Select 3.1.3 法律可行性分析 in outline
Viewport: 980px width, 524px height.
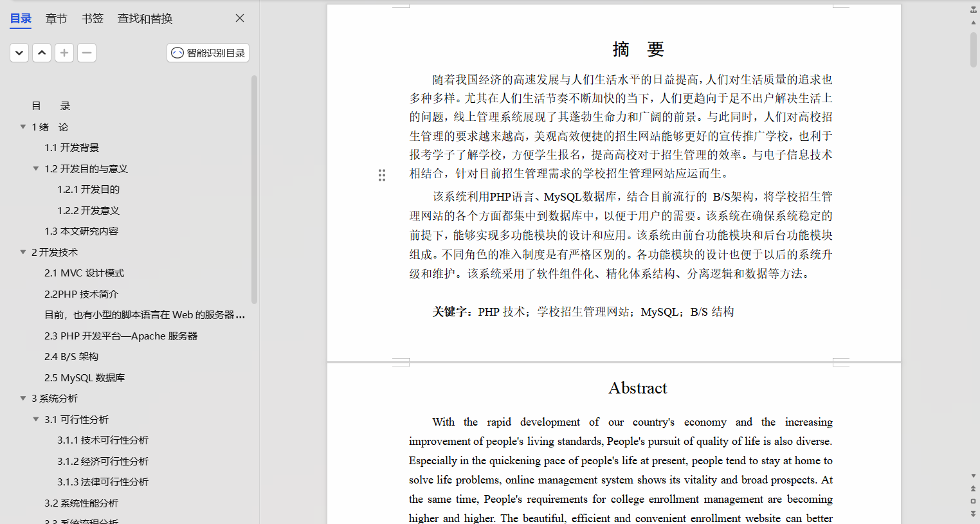(103, 482)
